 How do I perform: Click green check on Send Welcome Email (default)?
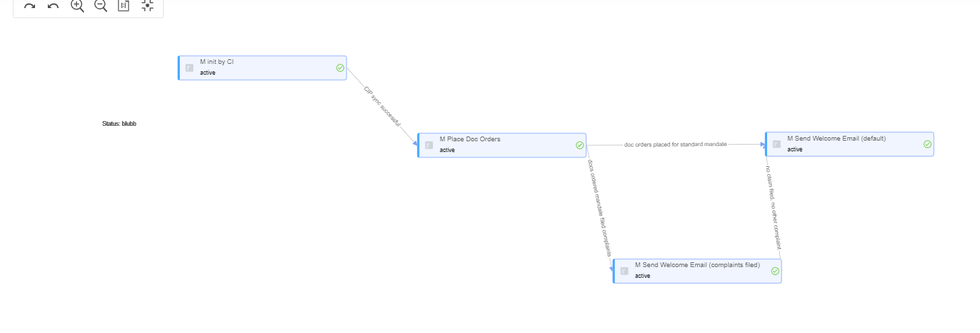click(927, 144)
